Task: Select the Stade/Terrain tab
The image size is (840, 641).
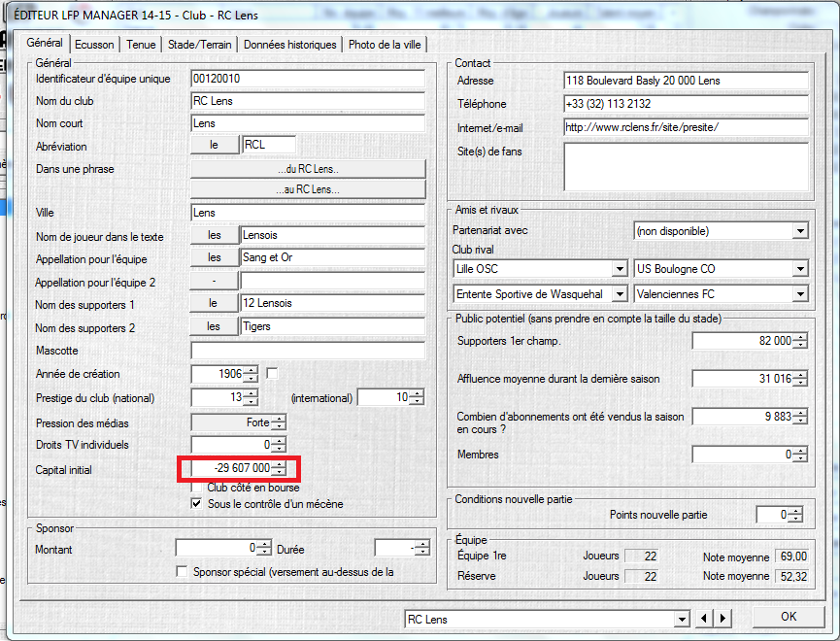Action: point(199,45)
